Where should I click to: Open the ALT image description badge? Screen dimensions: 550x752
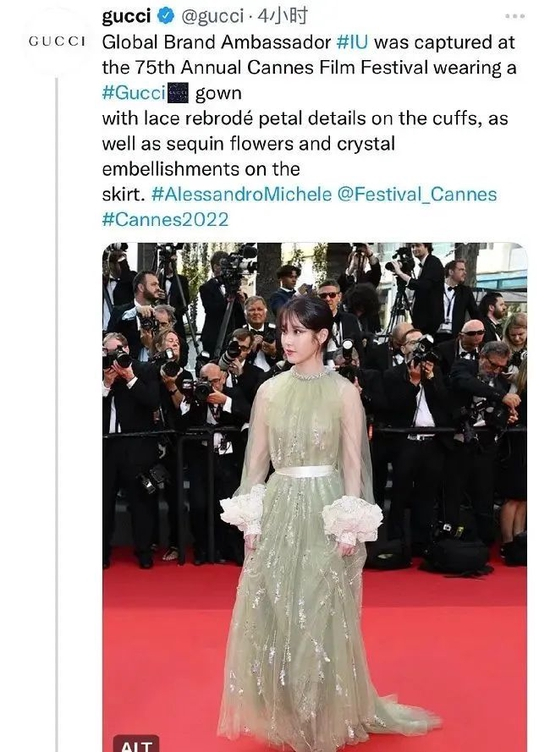coord(136,744)
